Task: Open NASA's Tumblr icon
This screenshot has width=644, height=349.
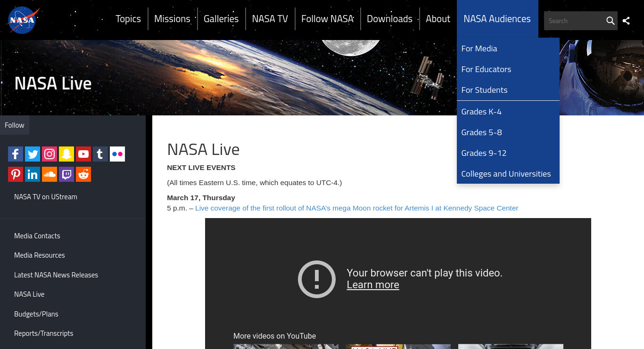Action: (100, 154)
